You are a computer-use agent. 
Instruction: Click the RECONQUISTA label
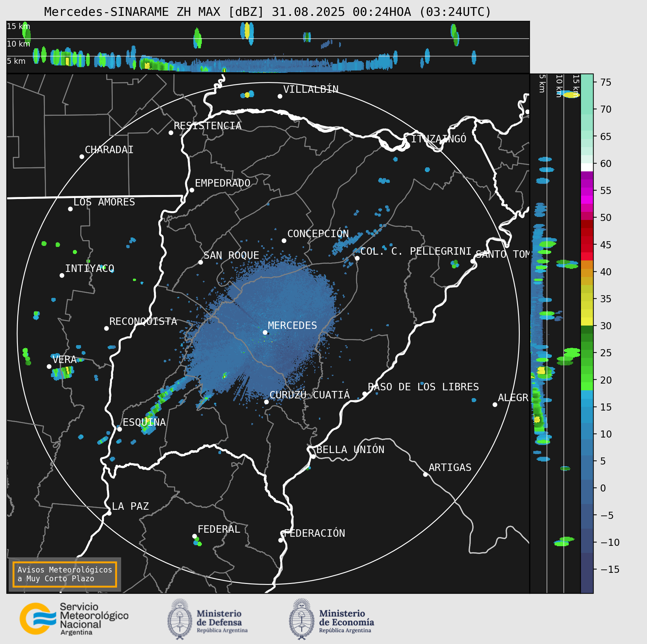[x=143, y=321]
